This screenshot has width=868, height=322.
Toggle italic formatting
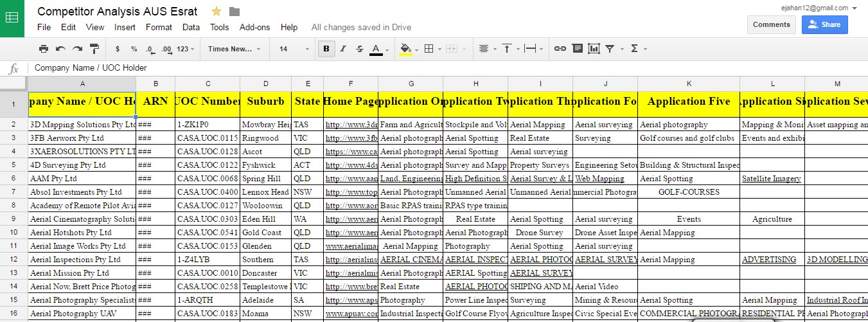[x=343, y=49]
